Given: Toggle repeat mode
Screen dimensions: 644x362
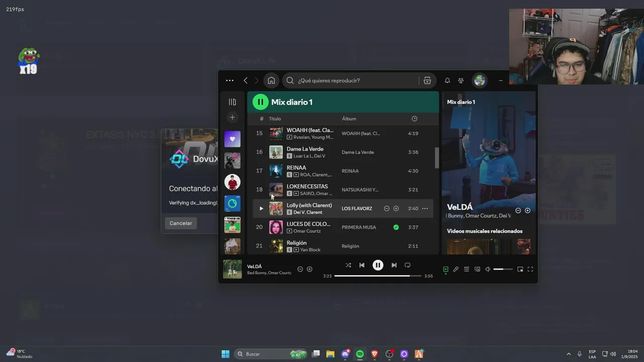Looking at the screenshot, I should click(408, 265).
